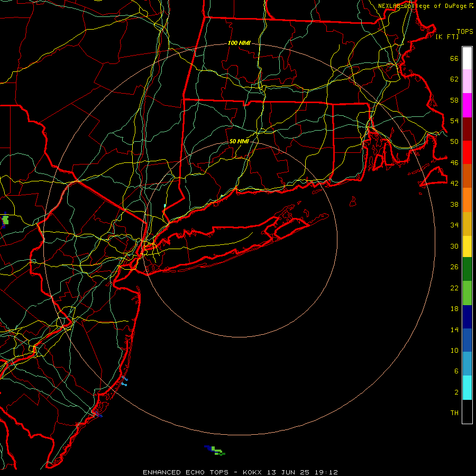Click the "38" legend value
Viewport: 476px width, 476px height.
pyautogui.click(x=454, y=204)
